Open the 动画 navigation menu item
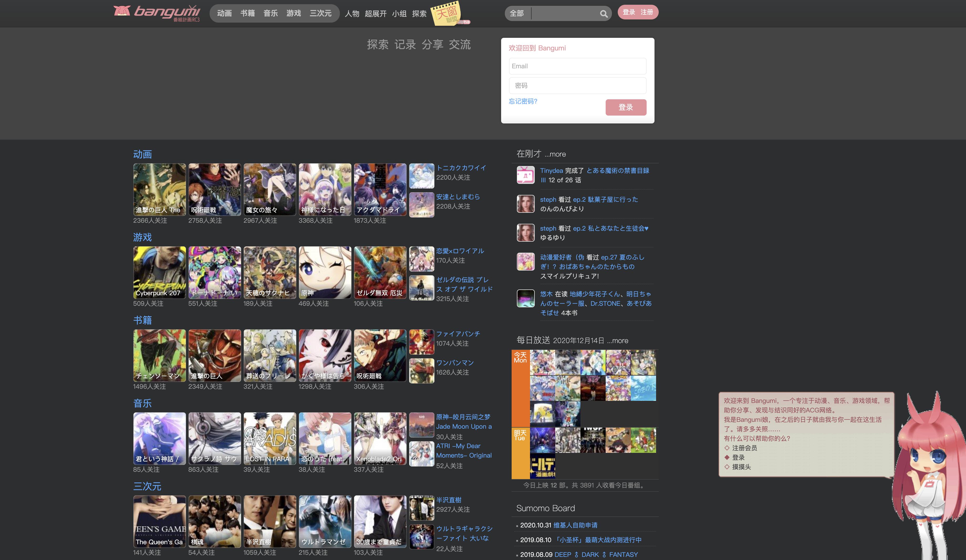Screen dimensions: 966x560 (224, 13)
